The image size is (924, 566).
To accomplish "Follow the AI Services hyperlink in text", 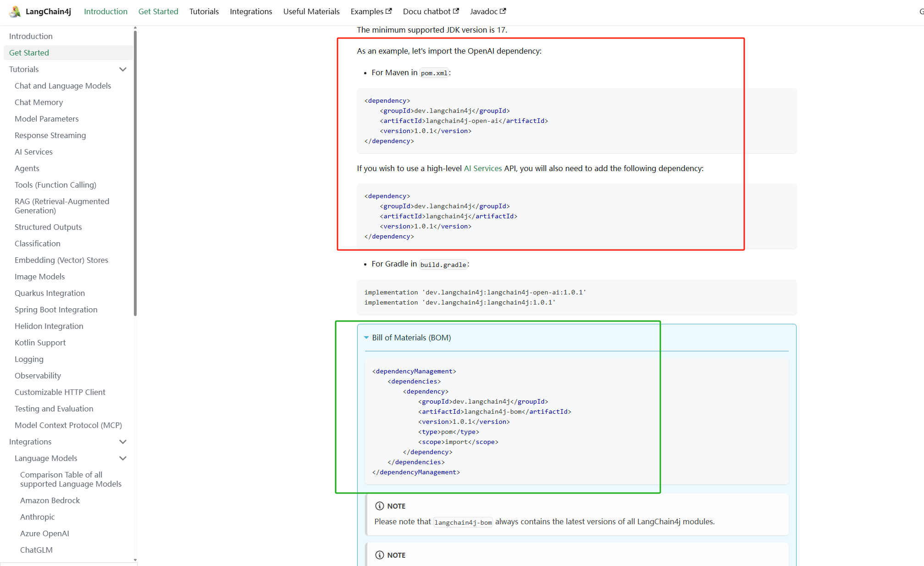I will pyautogui.click(x=482, y=168).
